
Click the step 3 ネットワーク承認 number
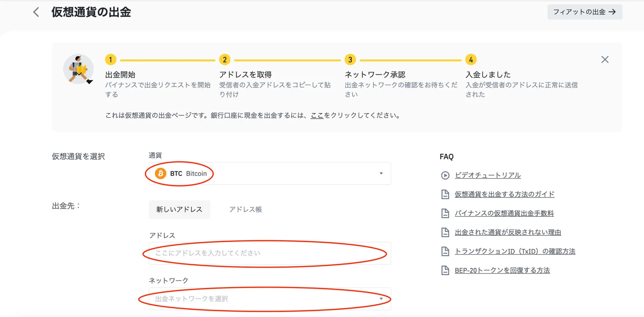[x=350, y=60]
